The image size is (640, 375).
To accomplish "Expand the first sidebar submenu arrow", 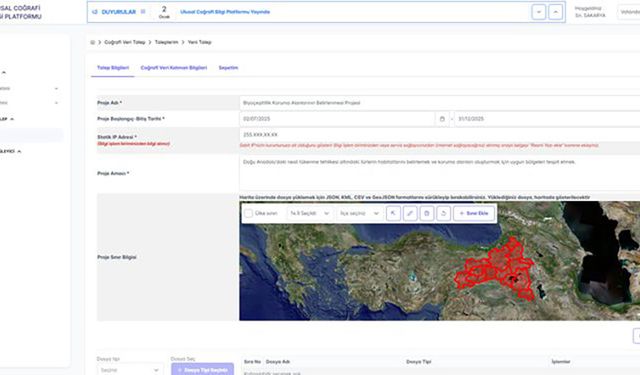I will 56,89.
